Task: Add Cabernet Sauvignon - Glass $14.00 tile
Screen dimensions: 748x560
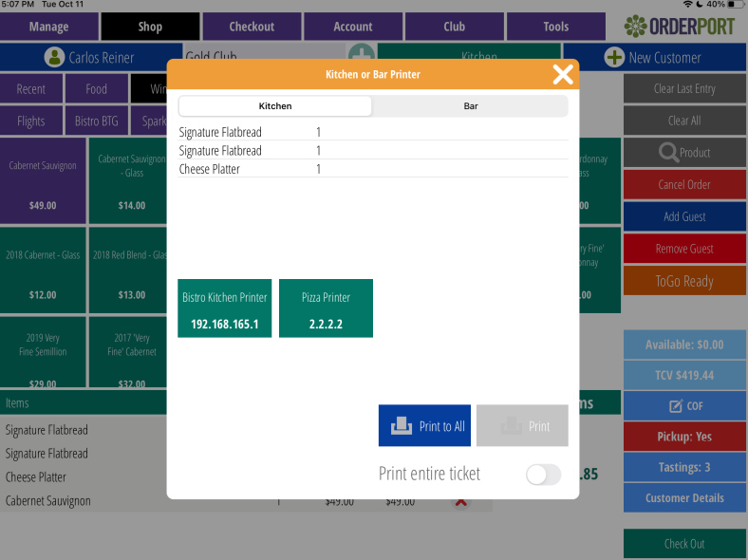Action: tap(128, 180)
